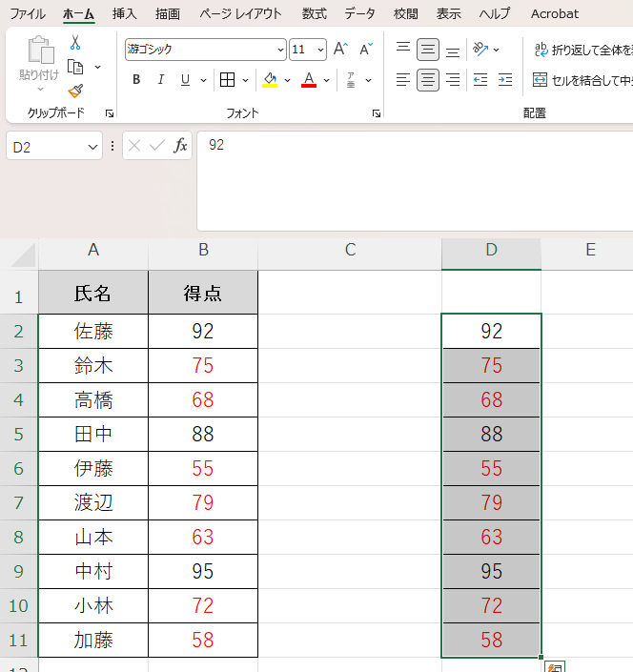Viewport: 633px width, 672px height.
Task: Toggle align text right
Action: coord(453,80)
